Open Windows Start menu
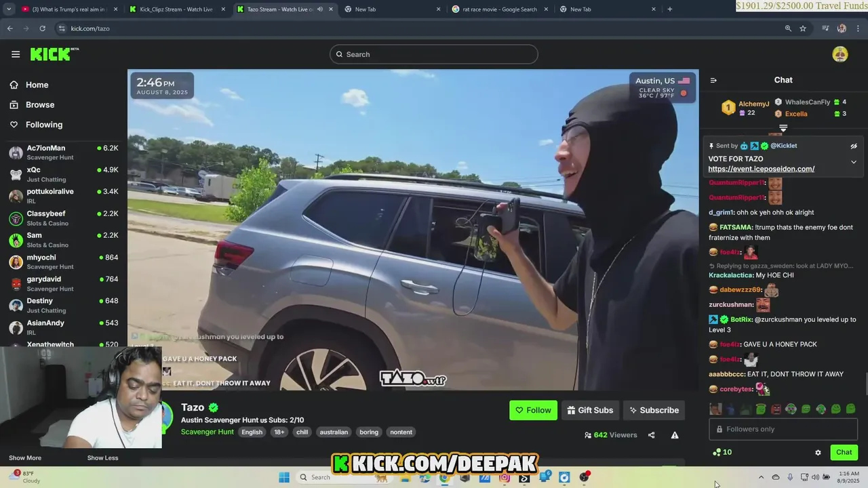This screenshot has width=868, height=488. tap(284, 477)
